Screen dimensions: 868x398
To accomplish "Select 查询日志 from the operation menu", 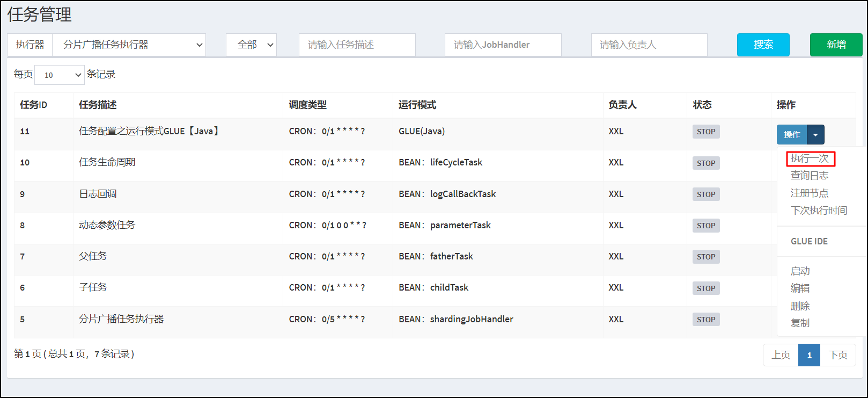I will 810,176.
